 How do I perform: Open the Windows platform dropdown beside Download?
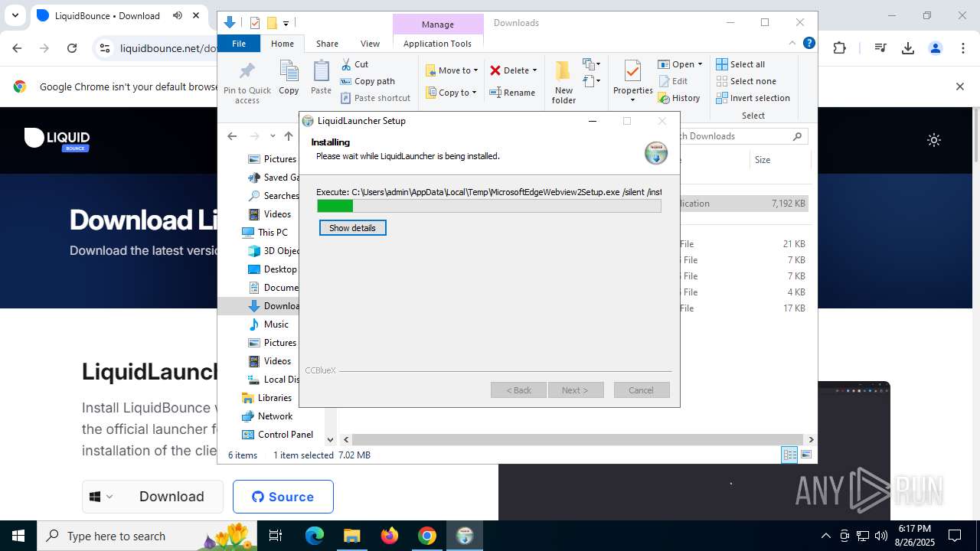point(102,497)
